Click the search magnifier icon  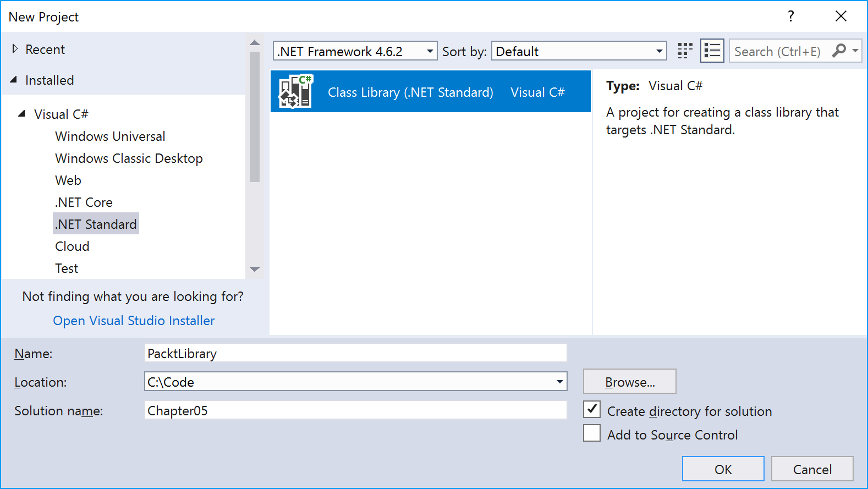839,51
